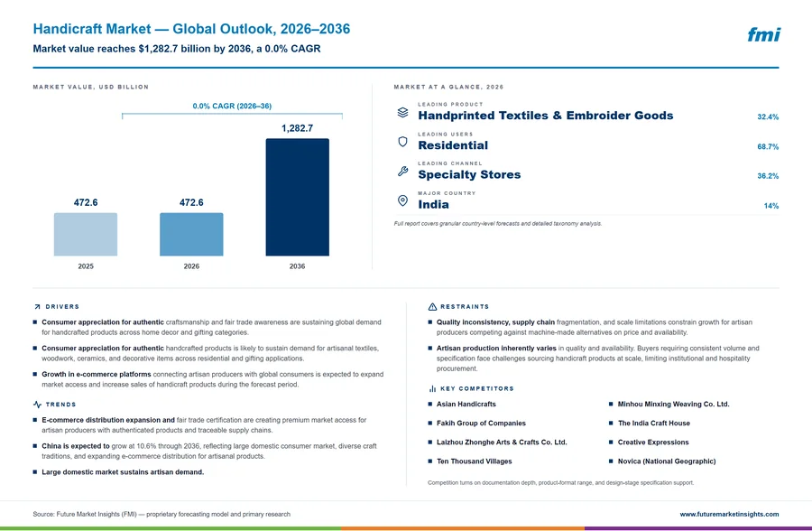This screenshot has width=812, height=531.
Task: Click the pulse icon next to Trends
Action: coord(37,405)
